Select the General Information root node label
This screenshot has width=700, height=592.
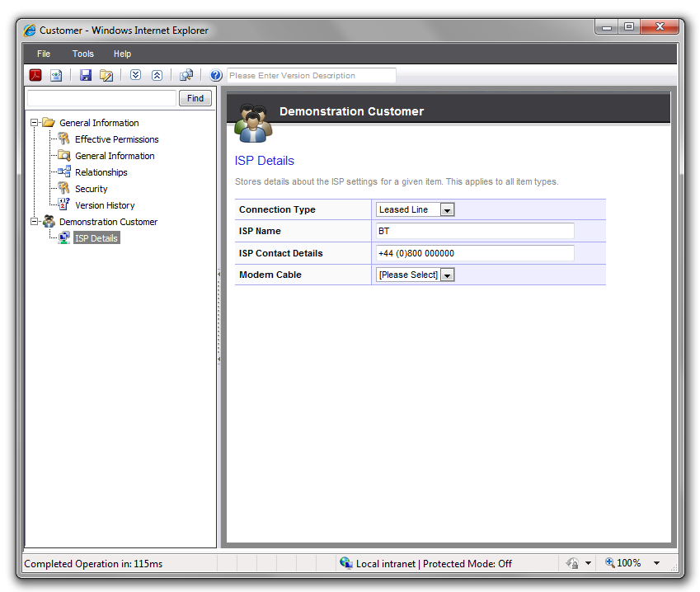(x=99, y=123)
